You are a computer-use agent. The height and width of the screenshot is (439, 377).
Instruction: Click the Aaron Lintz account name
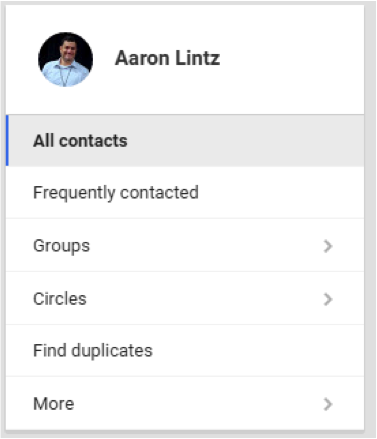click(x=167, y=58)
